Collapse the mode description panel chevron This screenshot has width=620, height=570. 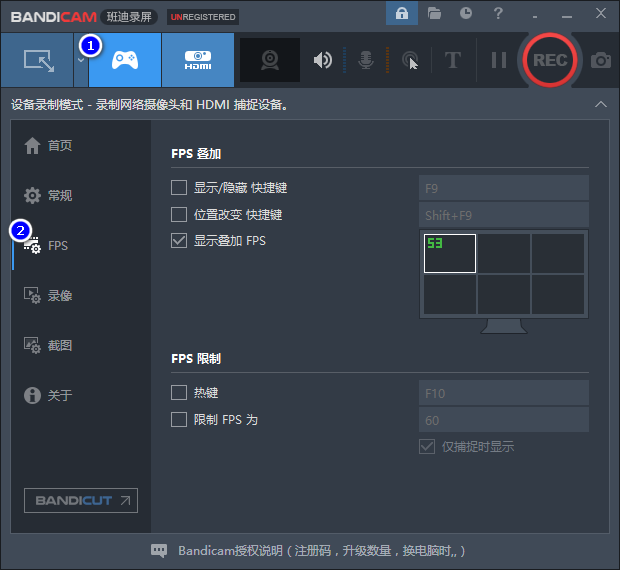601,104
